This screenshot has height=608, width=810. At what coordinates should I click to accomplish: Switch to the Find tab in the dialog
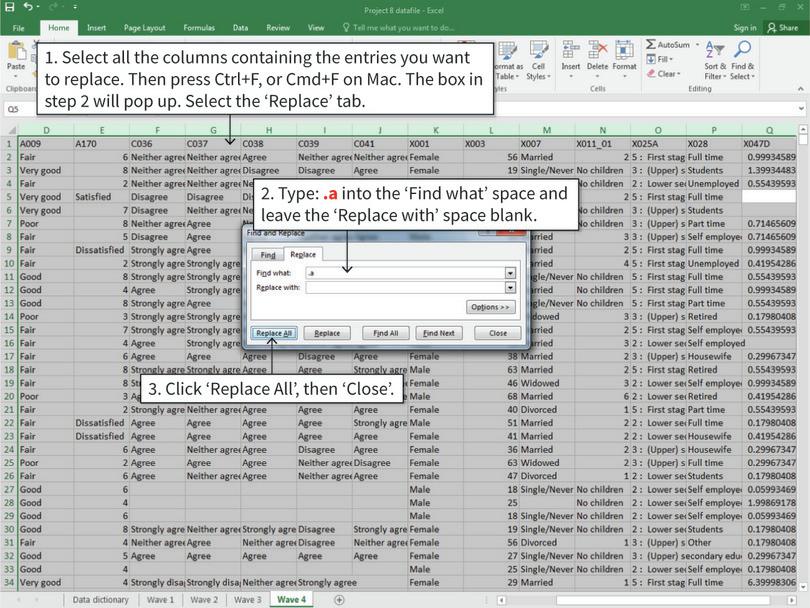pyautogui.click(x=268, y=256)
